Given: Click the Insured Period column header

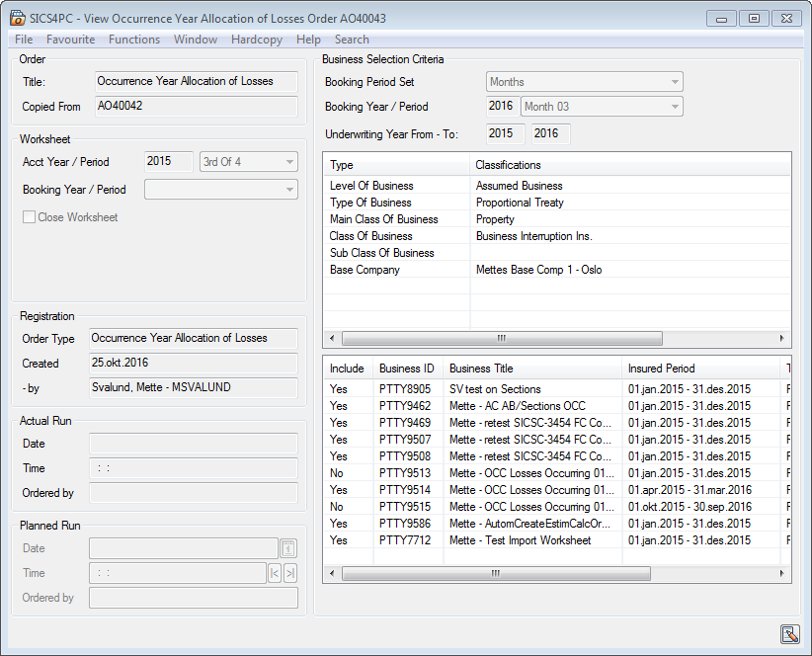Looking at the screenshot, I should [661, 369].
